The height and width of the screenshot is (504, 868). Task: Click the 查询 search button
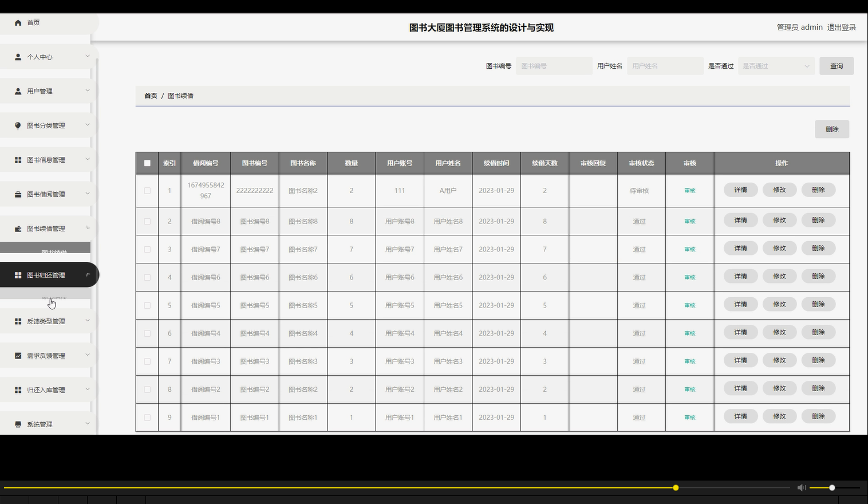[836, 65]
